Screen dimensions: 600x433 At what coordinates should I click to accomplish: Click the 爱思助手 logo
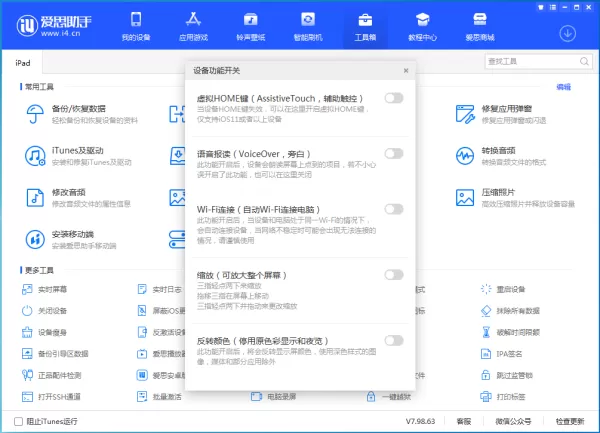click(54, 26)
